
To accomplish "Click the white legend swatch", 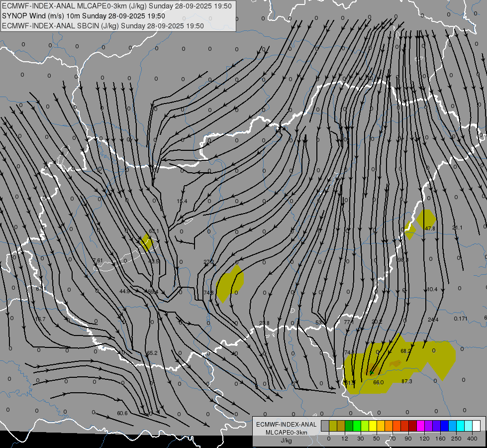I will (477, 426).
